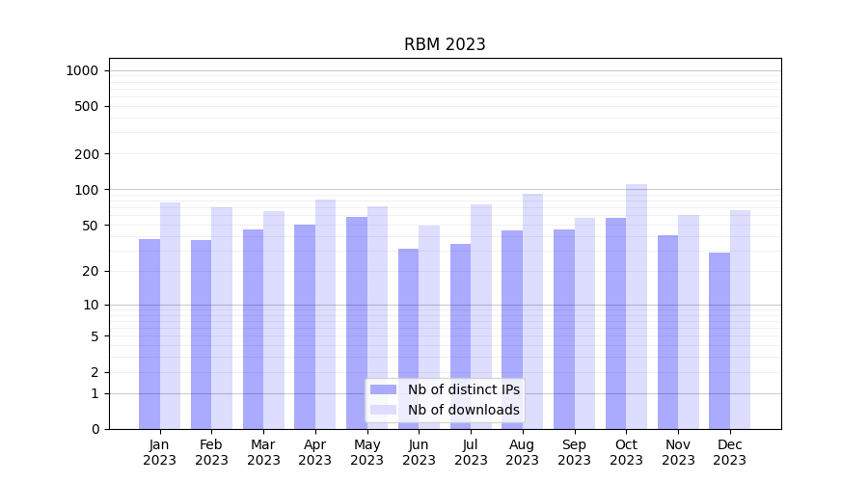
Task: Click the 'Dec 2023' x-axis label
Action: (730, 452)
